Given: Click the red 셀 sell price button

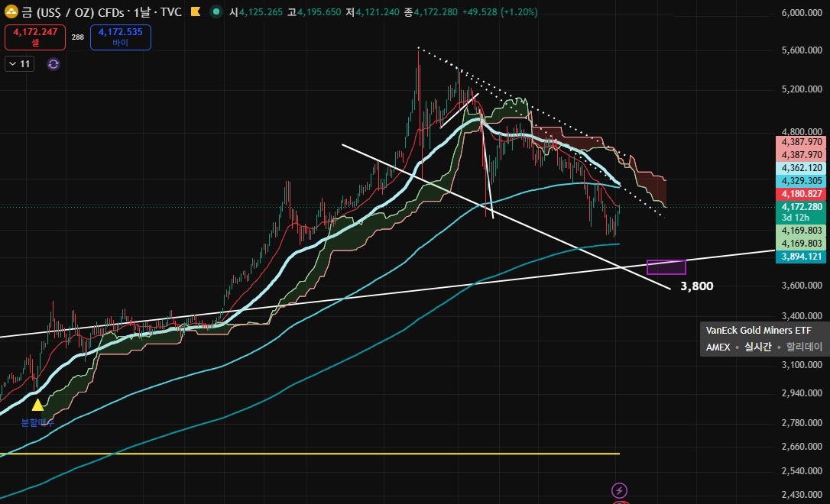Looking at the screenshot, I should point(35,37).
